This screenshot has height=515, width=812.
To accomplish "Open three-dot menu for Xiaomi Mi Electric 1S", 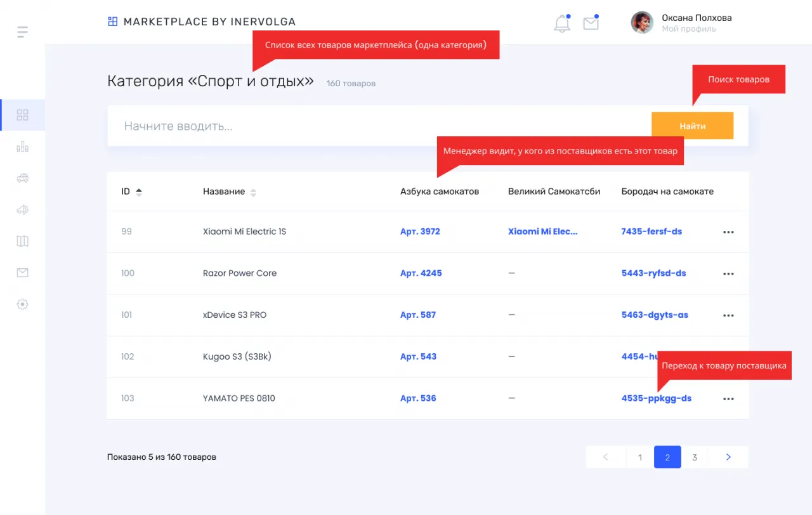I will pos(728,232).
